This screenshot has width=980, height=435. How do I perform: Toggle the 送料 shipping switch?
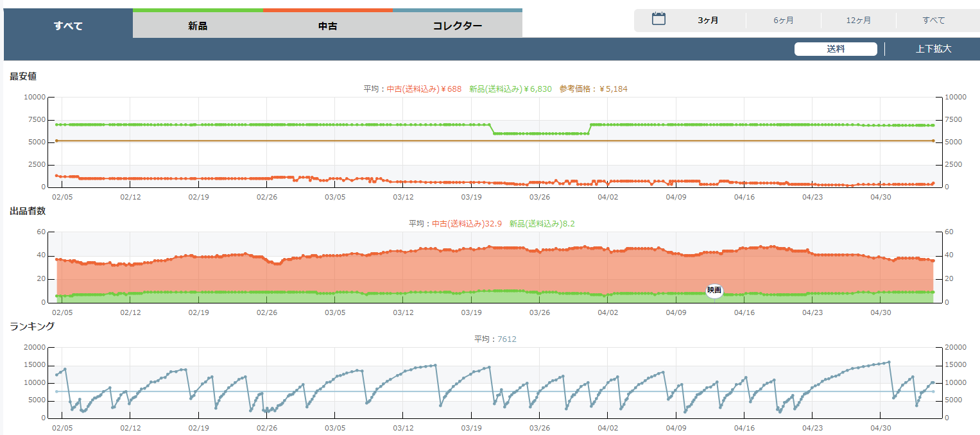(x=835, y=49)
